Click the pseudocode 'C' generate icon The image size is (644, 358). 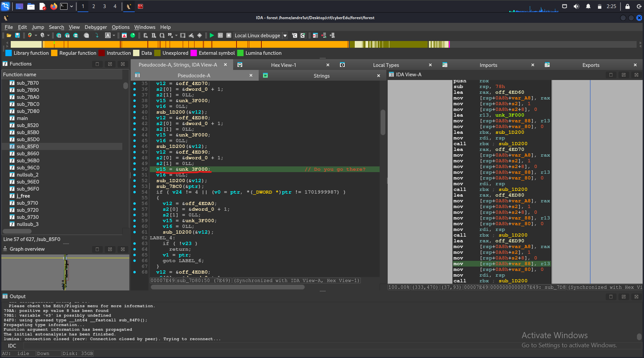[x=295, y=35]
